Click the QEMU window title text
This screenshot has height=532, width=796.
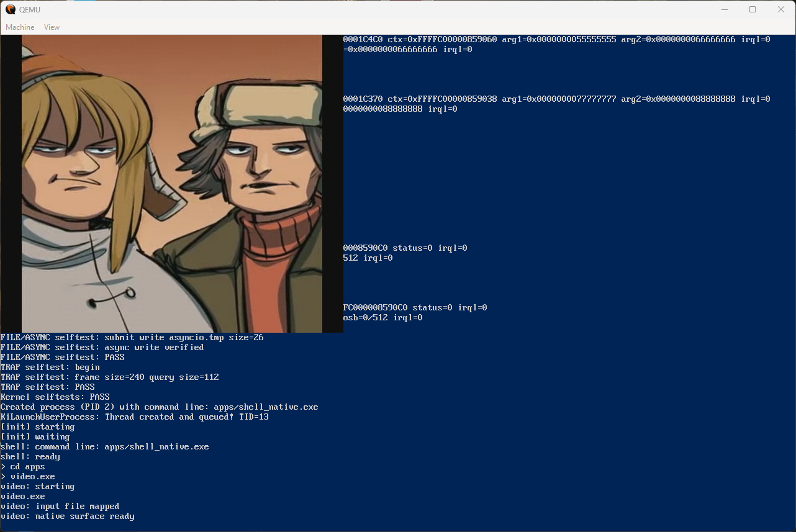(30, 10)
